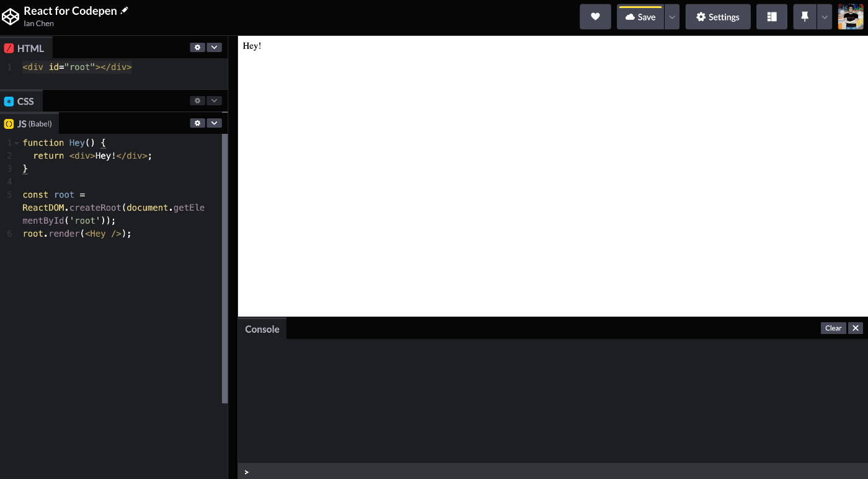Click the CodePen logo icon
This screenshot has height=479, width=868.
click(11, 17)
